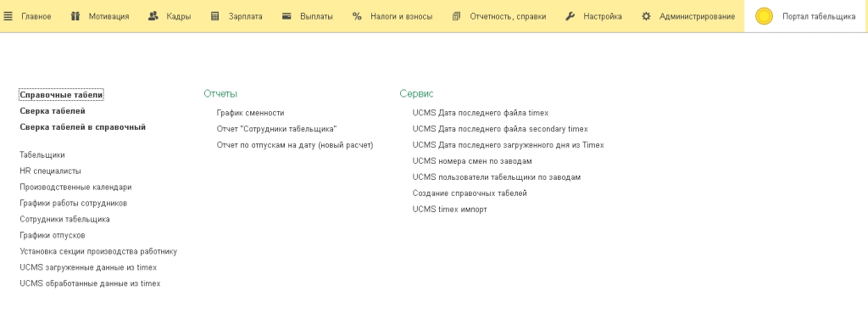Open UCMS Дата последнего файла secondary timex
The image size is (868, 314).
[x=500, y=129]
